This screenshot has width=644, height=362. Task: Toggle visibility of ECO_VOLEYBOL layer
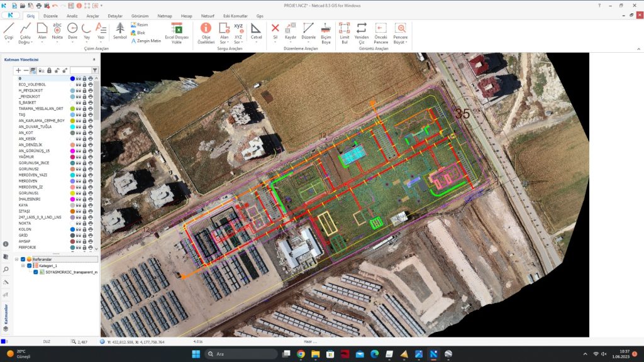[x=78, y=85]
